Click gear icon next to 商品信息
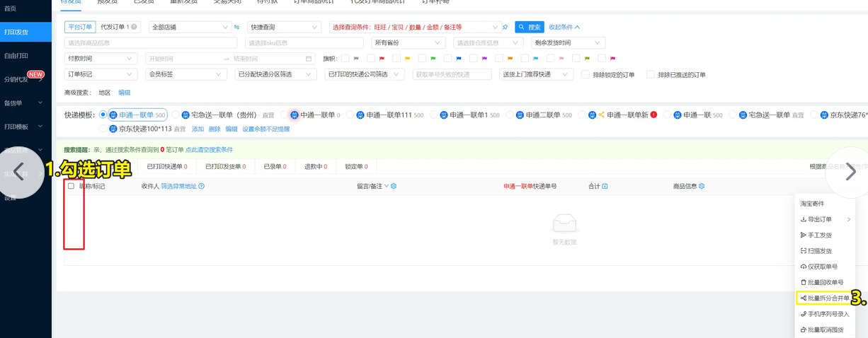 (x=702, y=186)
